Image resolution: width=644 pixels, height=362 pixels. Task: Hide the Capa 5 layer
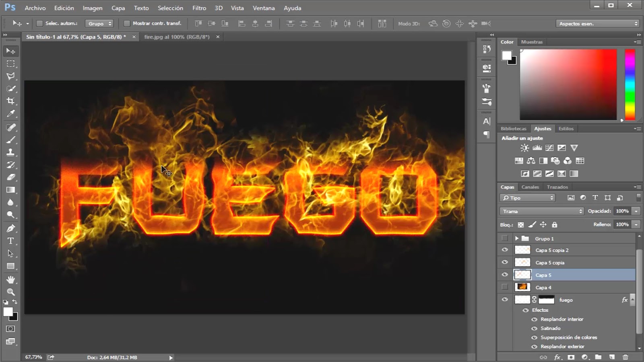tap(505, 275)
